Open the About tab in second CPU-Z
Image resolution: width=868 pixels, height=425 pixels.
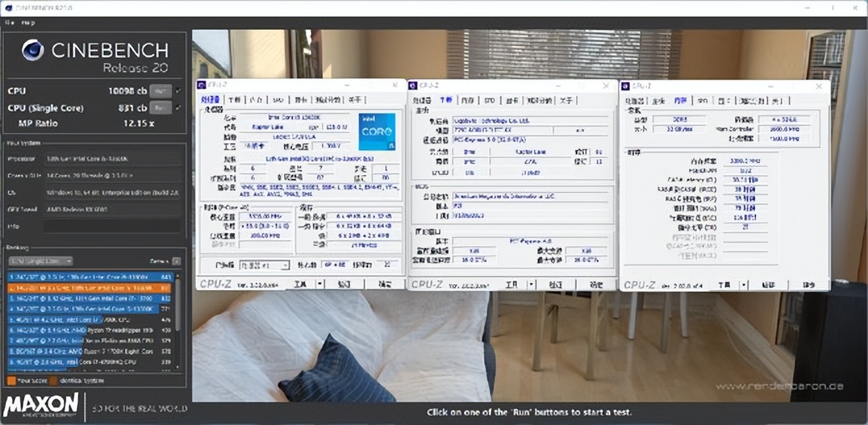click(566, 100)
